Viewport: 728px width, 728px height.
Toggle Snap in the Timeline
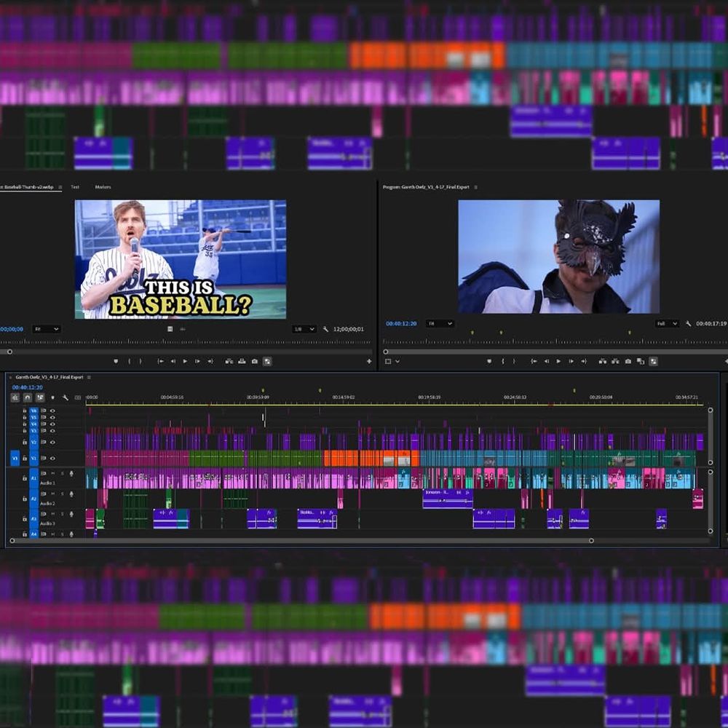tap(28, 397)
